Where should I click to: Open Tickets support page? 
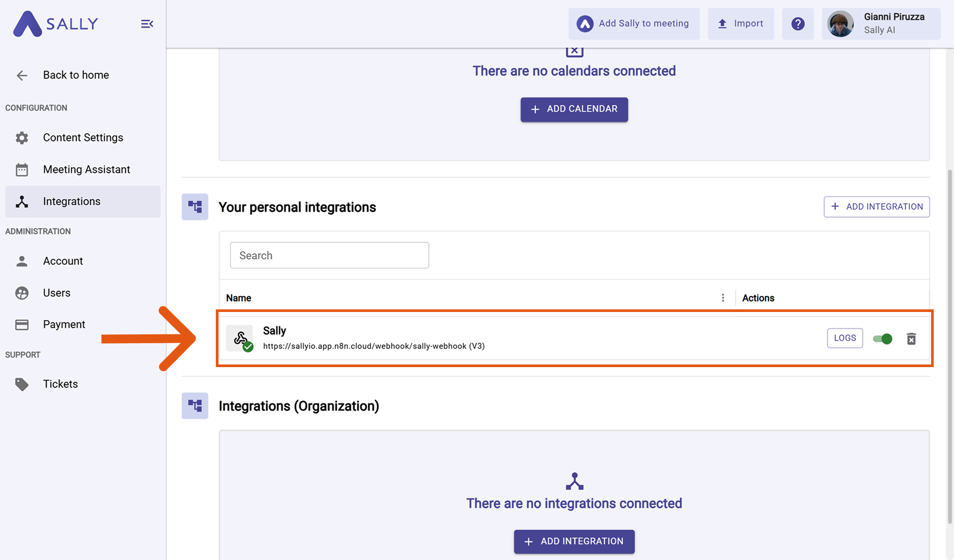coord(83,384)
